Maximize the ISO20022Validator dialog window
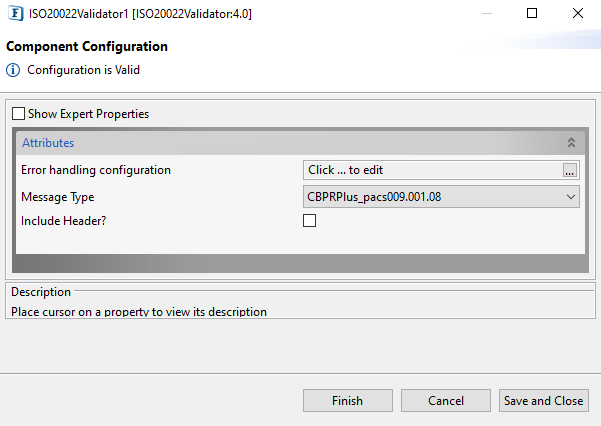The image size is (601, 426). point(532,13)
